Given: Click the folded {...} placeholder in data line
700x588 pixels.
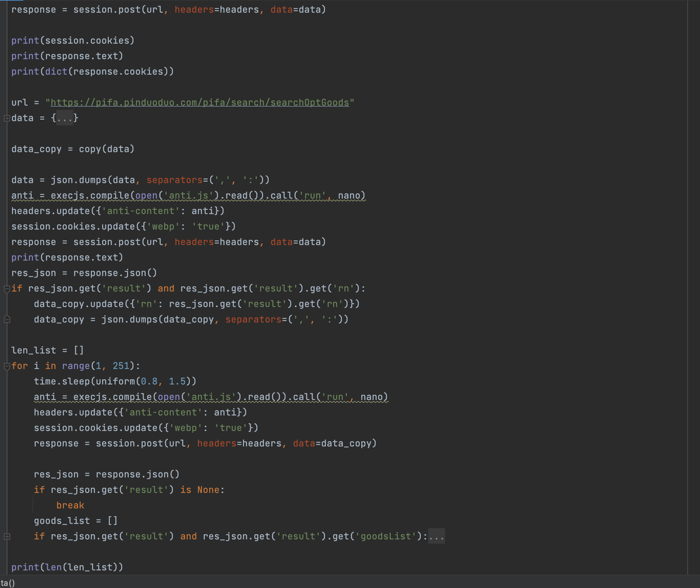Looking at the screenshot, I should pyautogui.click(x=64, y=118).
